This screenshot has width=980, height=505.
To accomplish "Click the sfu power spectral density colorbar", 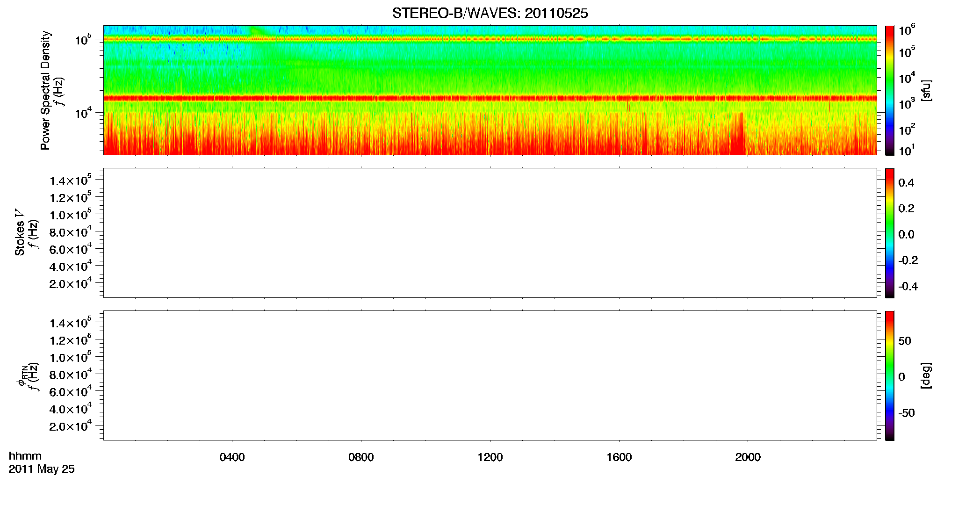I will point(890,90).
